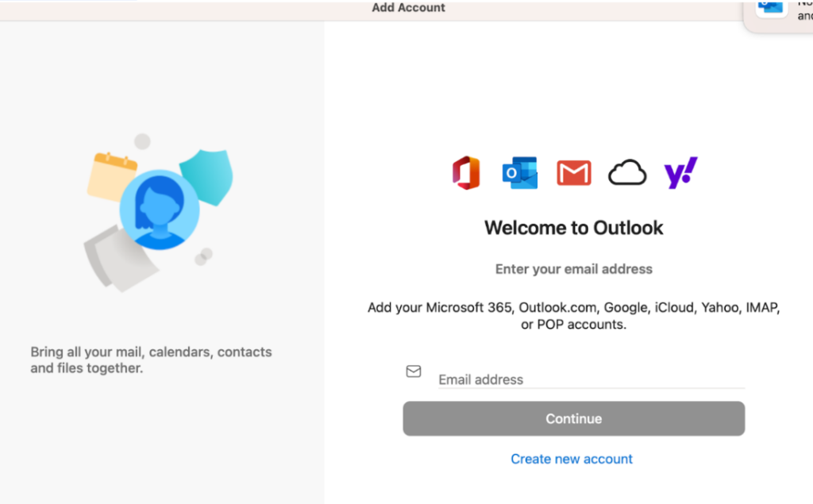Screen dimensions: 813x504
Task: Click the teal shield illustration icon
Action: click(206, 176)
